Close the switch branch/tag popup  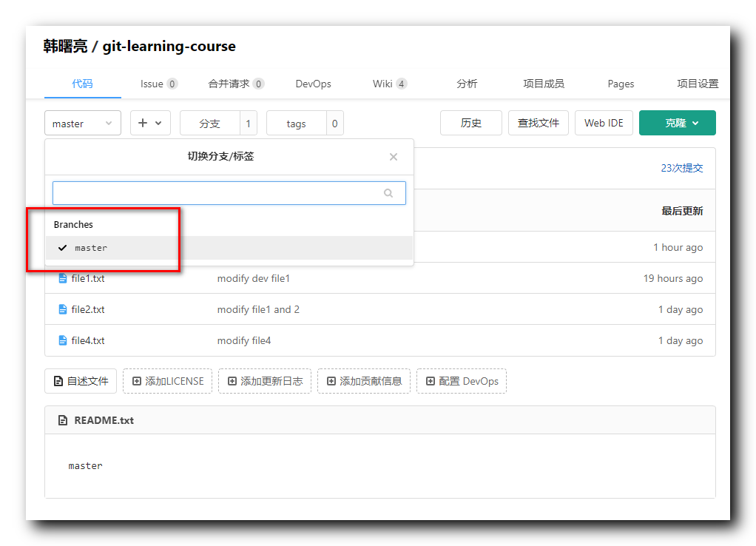[394, 157]
